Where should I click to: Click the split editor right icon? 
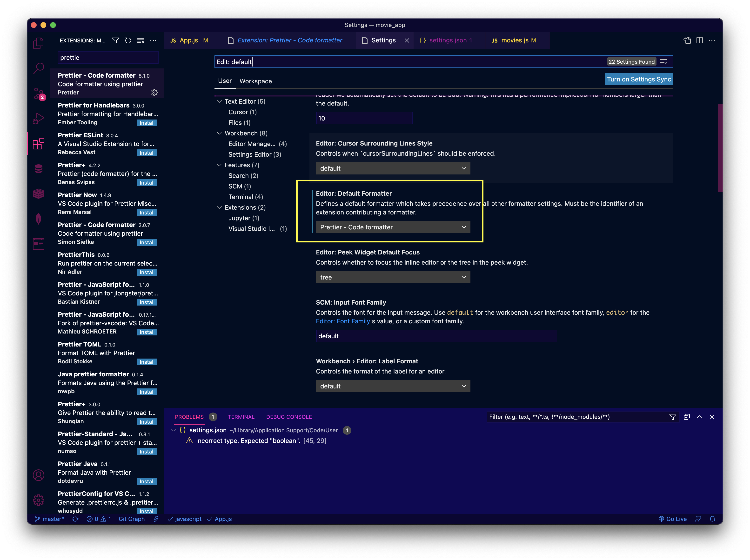[699, 40]
